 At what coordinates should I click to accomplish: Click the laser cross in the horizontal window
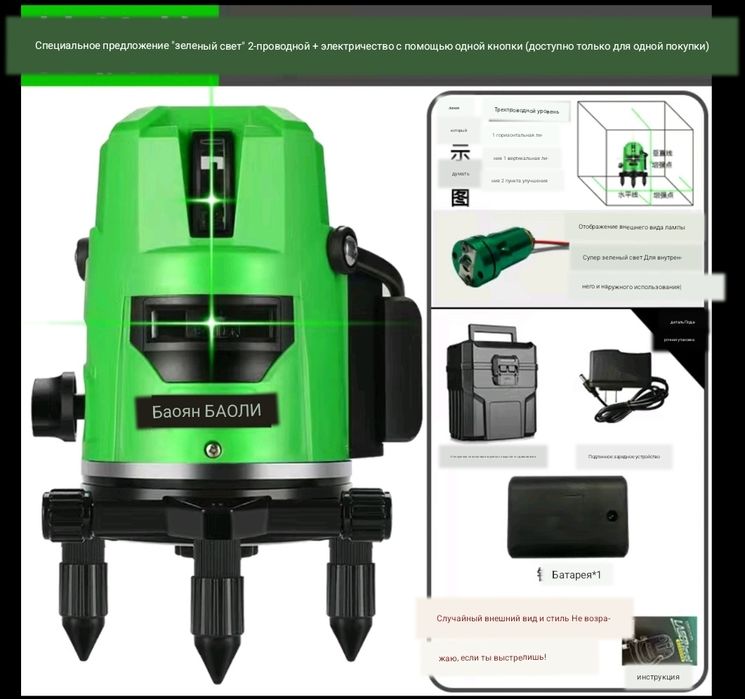tap(212, 323)
